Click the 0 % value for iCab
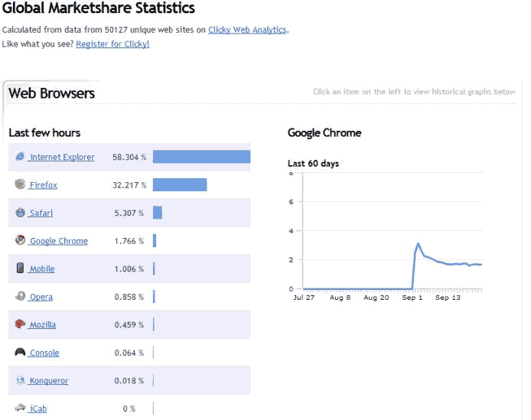 (x=129, y=409)
